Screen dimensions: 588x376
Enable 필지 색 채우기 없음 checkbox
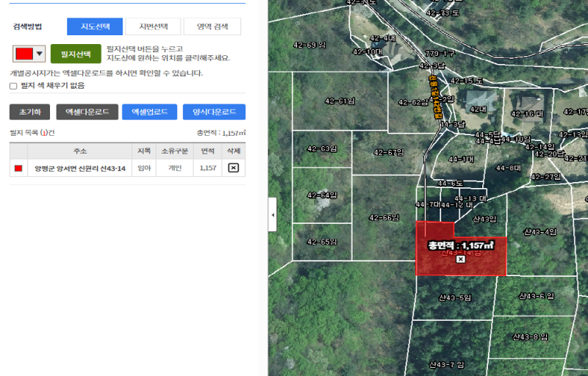pyautogui.click(x=13, y=86)
